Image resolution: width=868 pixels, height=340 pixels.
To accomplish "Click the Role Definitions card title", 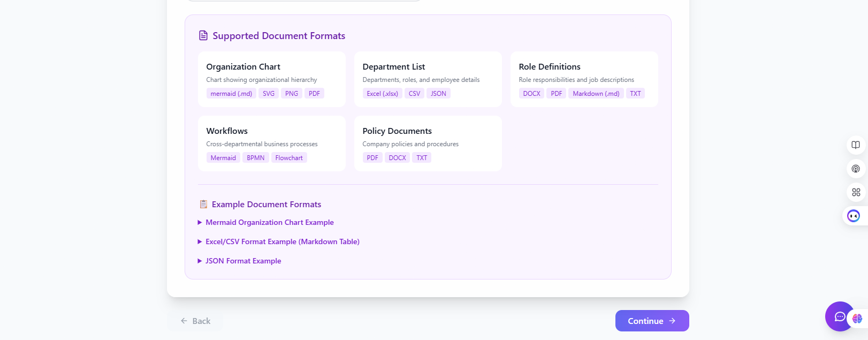I will pyautogui.click(x=550, y=66).
